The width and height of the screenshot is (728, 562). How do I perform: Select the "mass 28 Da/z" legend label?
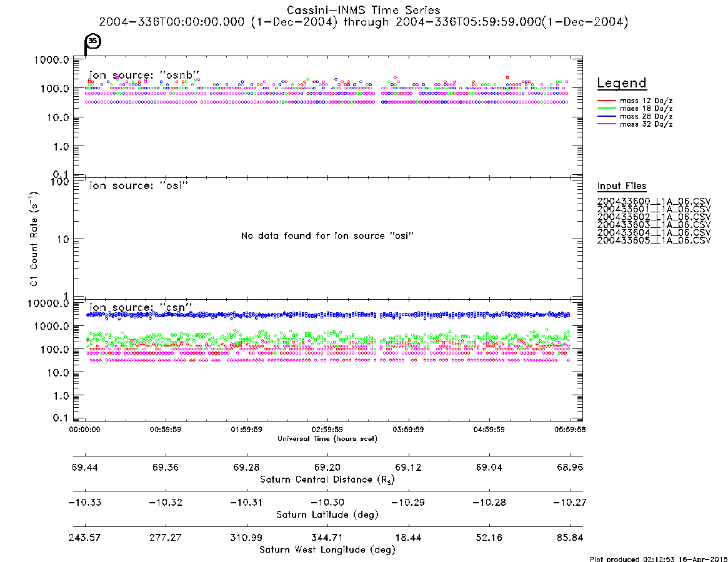coord(646,117)
